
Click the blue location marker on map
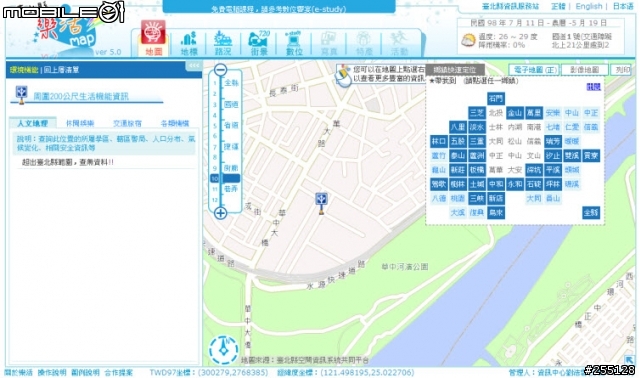coord(322,203)
